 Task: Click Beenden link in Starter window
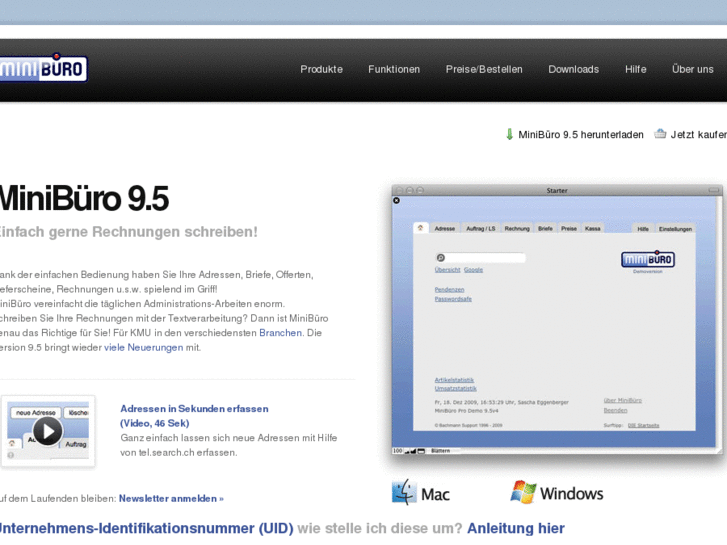coord(615,410)
